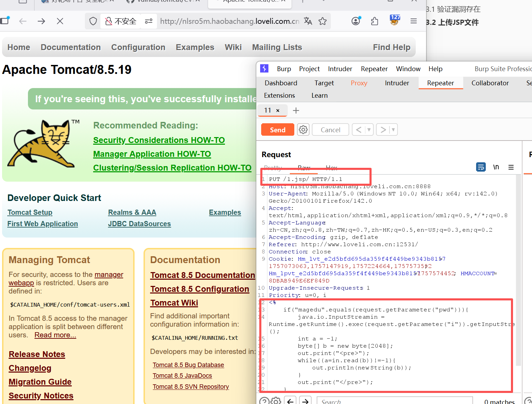The height and width of the screenshot is (404, 532).
Task: Open the Project menu
Action: tap(309, 69)
